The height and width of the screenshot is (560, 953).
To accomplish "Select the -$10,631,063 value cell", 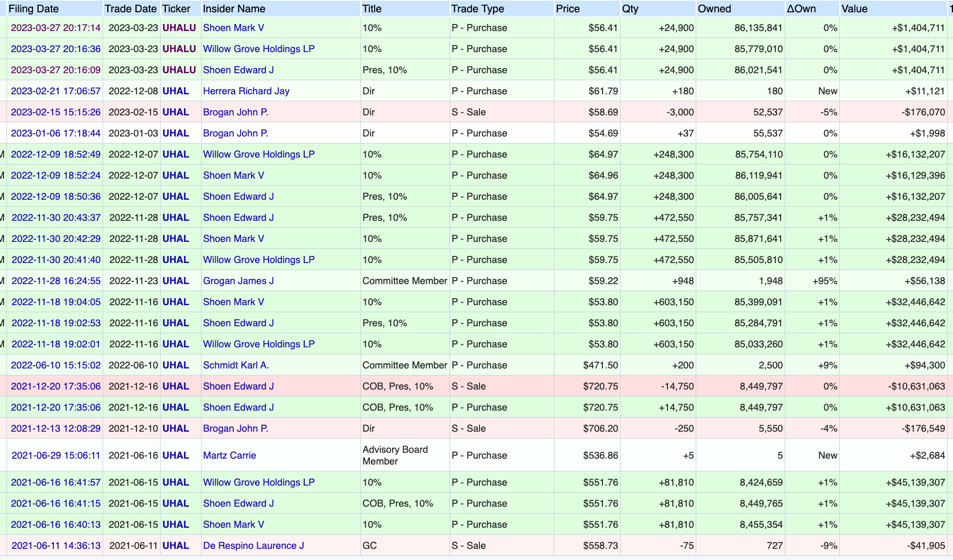I will click(894, 386).
